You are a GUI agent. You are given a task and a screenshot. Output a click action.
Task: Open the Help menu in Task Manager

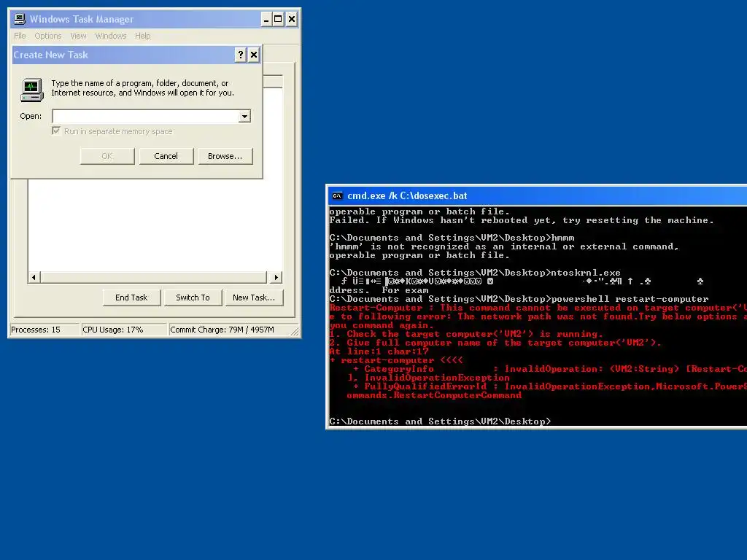[142, 36]
